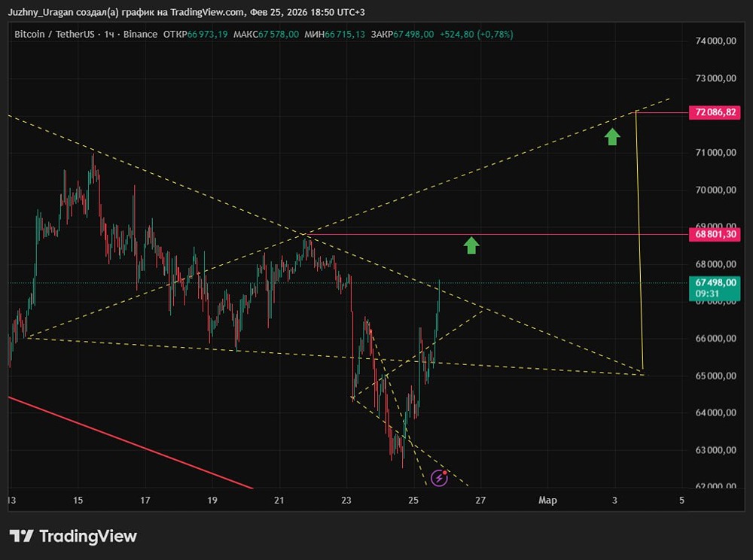Image resolution: width=753 pixels, height=560 pixels.
Task: Click the 73 000,00 price axis label
Action: coord(715,78)
